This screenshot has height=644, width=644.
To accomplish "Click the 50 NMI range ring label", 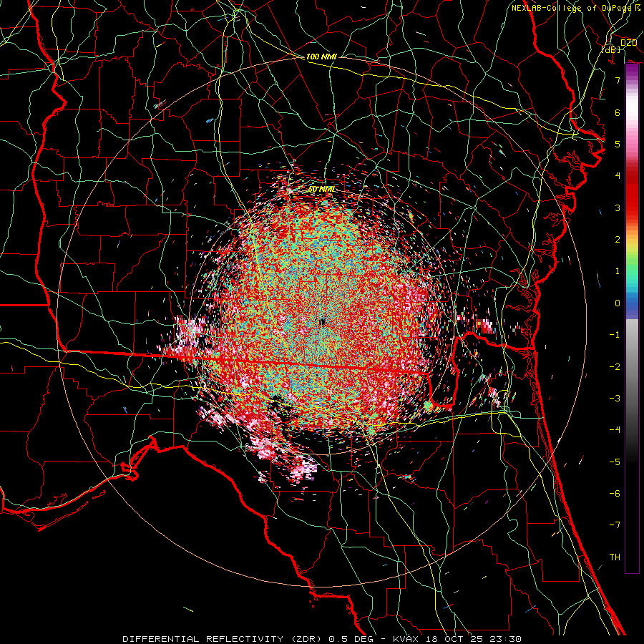I will [321, 190].
